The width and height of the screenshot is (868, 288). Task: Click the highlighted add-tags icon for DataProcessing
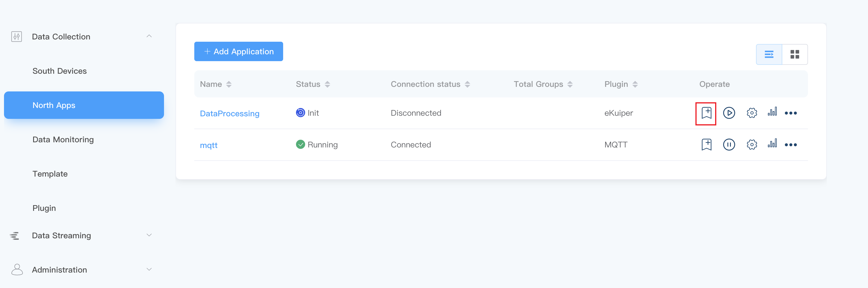pos(706,113)
